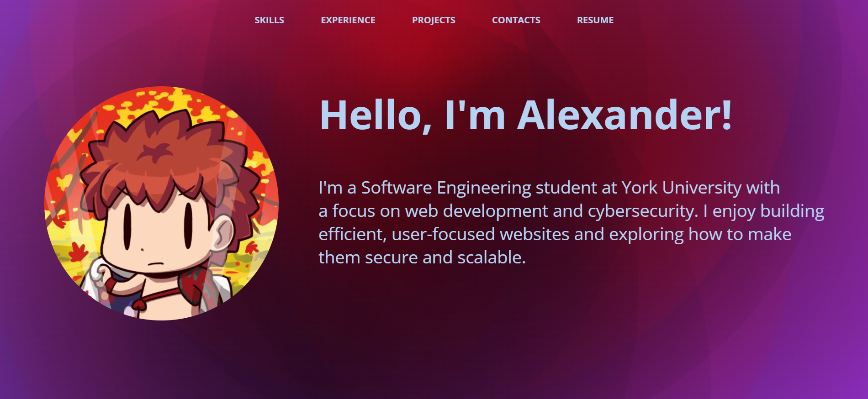This screenshot has height=399, width=868.
Task: Click the "secure and scalable" closing text
Action: (445, 257)
